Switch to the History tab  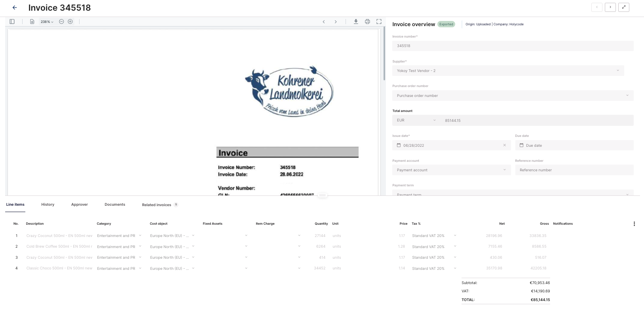pyautogui.click(x=48, y=205)
